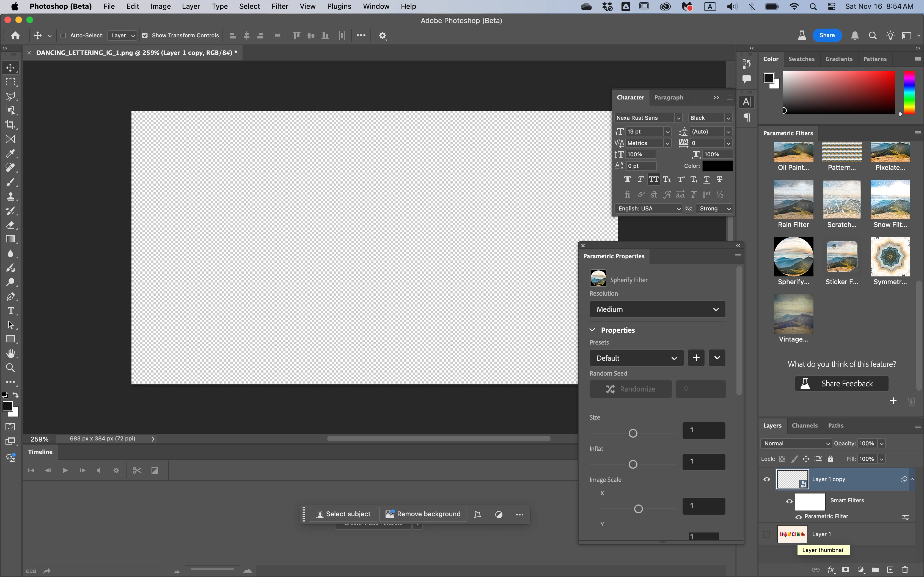Viewport: 924px width, 577px height.
Task: Select the Eyedropper tool
Action: click(x=10, y=153)
